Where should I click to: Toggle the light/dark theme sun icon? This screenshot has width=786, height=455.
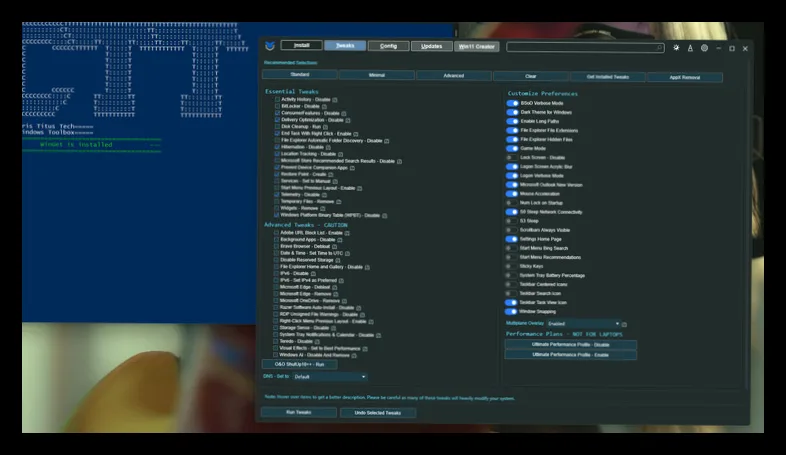pos(676,48)
